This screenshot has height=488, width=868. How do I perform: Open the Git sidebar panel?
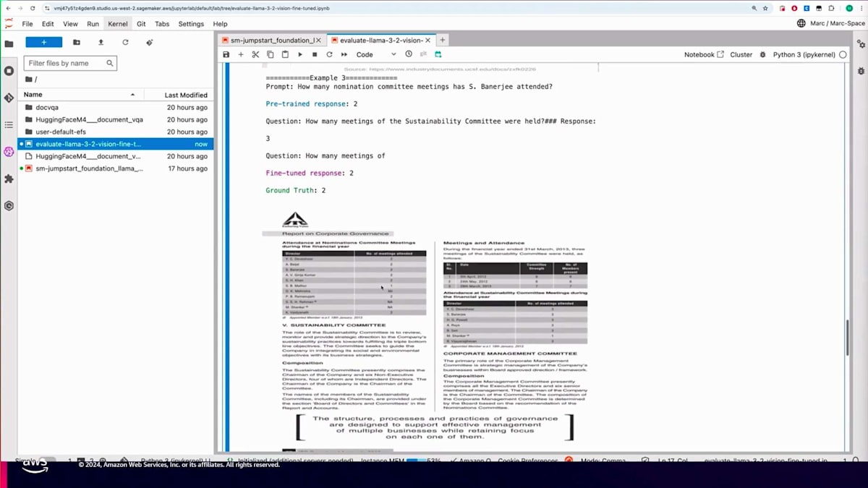point(9,98)
